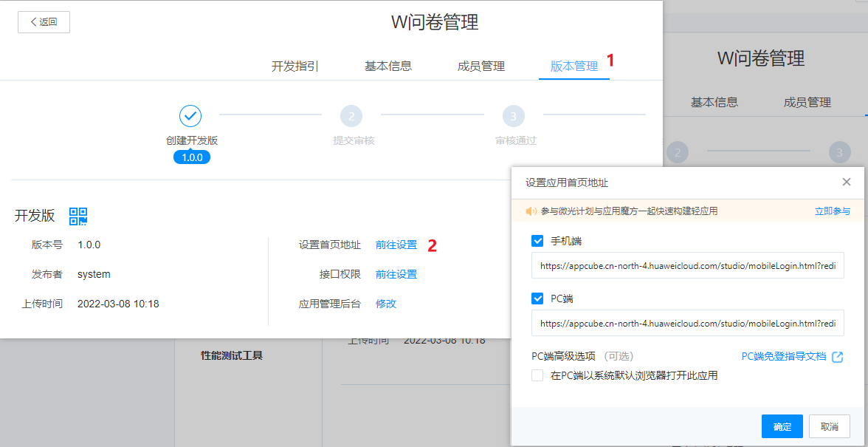Click the 立即参与 link in the dialog
The width and height of the screenshot is (868, 447).
coord(834,213)
